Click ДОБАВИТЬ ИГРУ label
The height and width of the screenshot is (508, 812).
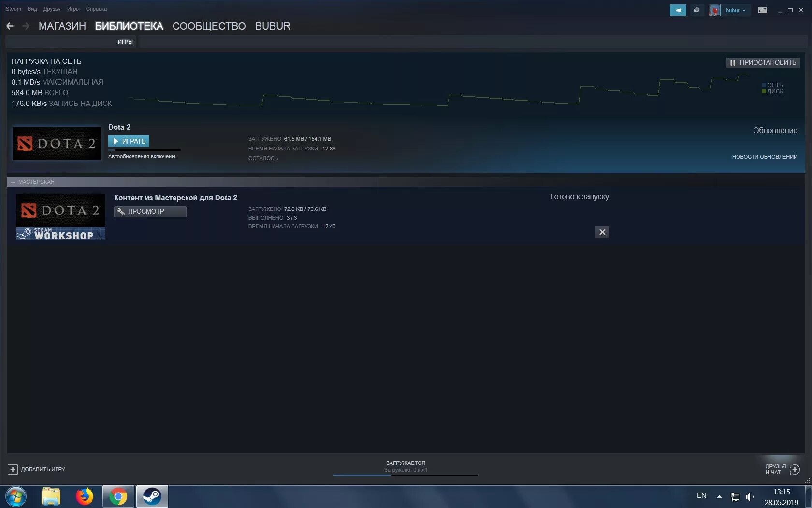click(x=43, y=469)
